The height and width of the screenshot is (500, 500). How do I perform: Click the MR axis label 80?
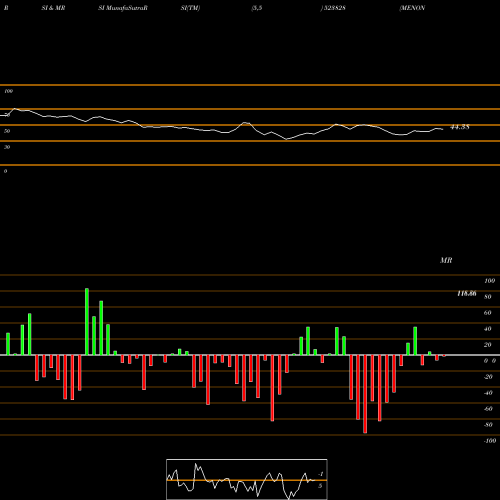[x=488, y=297]
